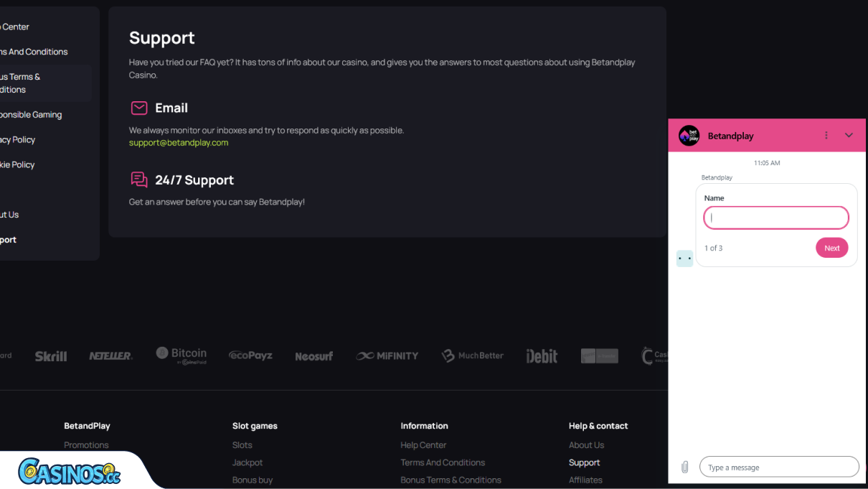868x489 pixels.
Task: Click the 24/7 Support chat bubble icon
Action: [139, 180]
